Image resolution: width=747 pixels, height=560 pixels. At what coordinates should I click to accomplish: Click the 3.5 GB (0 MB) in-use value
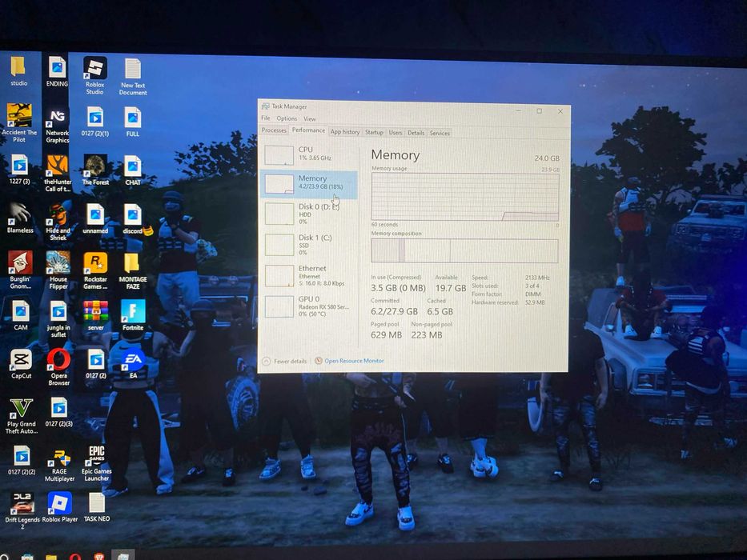pyautogui.click(x=398, y=288)
